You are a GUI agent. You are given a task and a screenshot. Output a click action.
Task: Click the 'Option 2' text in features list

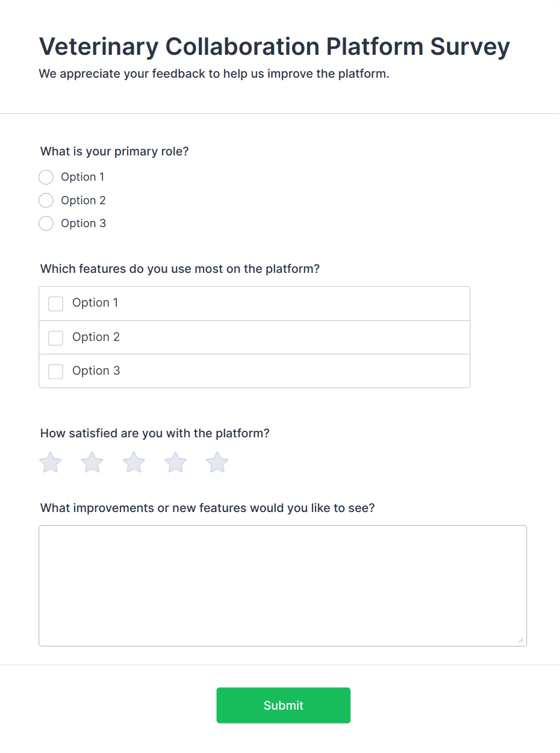[x=96, y=337]
